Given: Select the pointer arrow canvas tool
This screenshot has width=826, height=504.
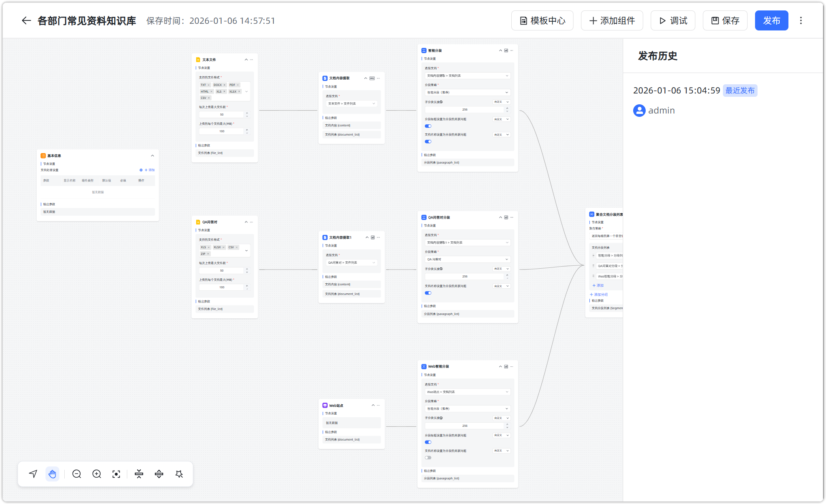Looking at the screenshot, I should click(x=33, y=474).
